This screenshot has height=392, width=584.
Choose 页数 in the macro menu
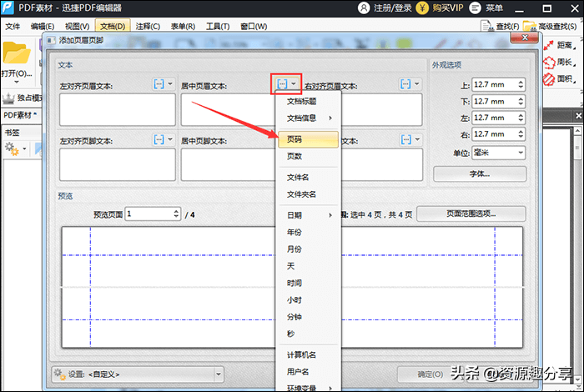pos(308,156)
